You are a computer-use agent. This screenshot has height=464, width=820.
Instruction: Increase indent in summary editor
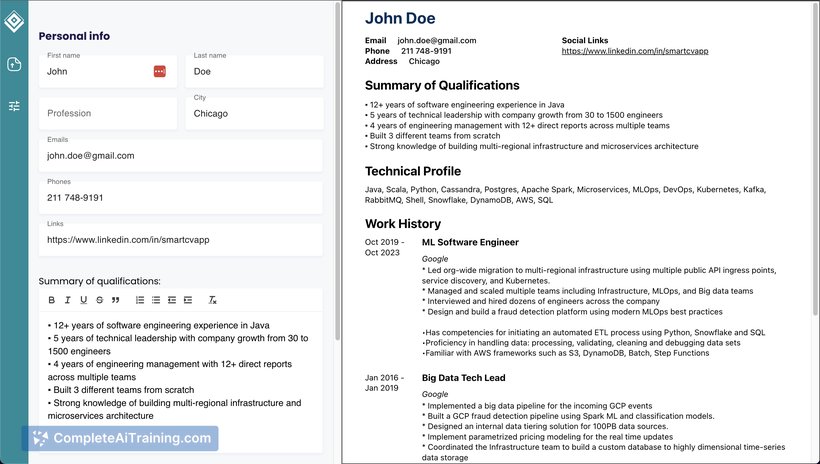click(x=188, y=300)
